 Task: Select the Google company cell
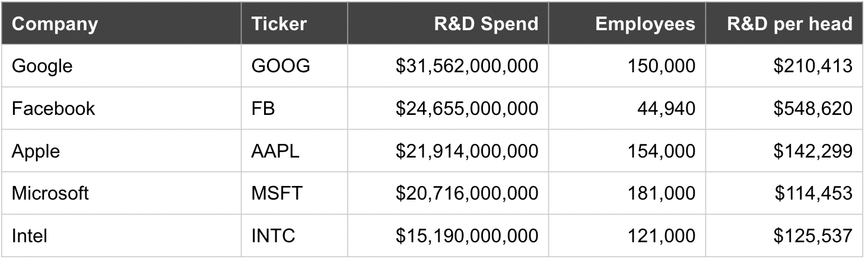42,66
